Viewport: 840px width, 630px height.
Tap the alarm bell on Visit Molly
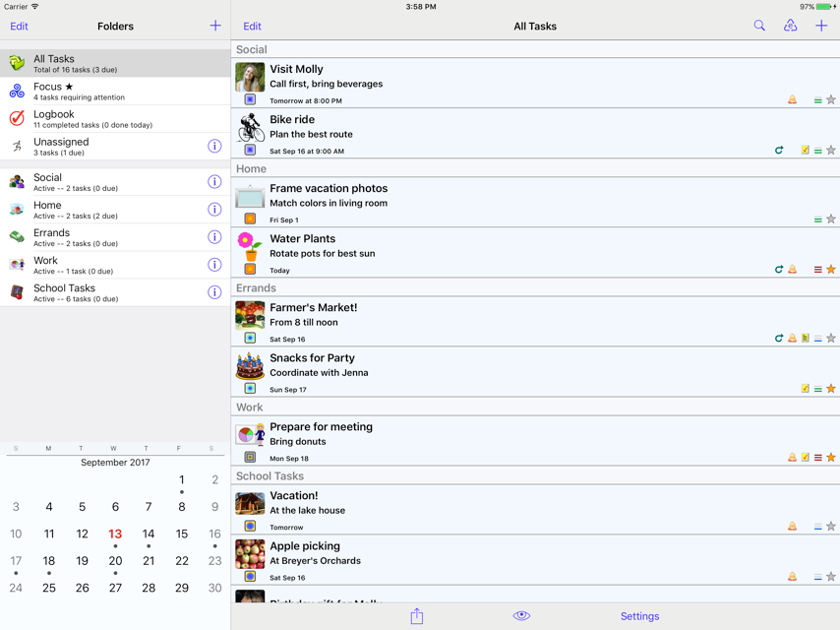coord(793,99)
